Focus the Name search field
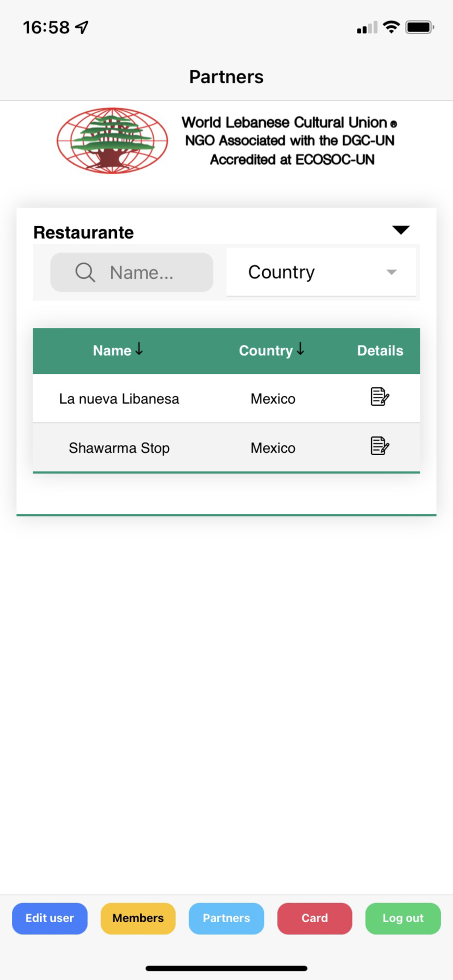453x980 pixels. point(132,272)
